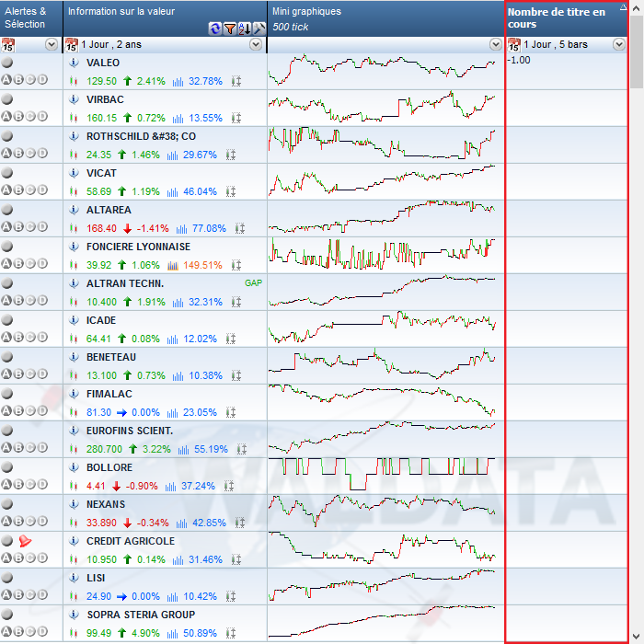644x644 pixels.
Task: Open the dropdown arrow under Alertes & Sélection
Action: point(52,44)
